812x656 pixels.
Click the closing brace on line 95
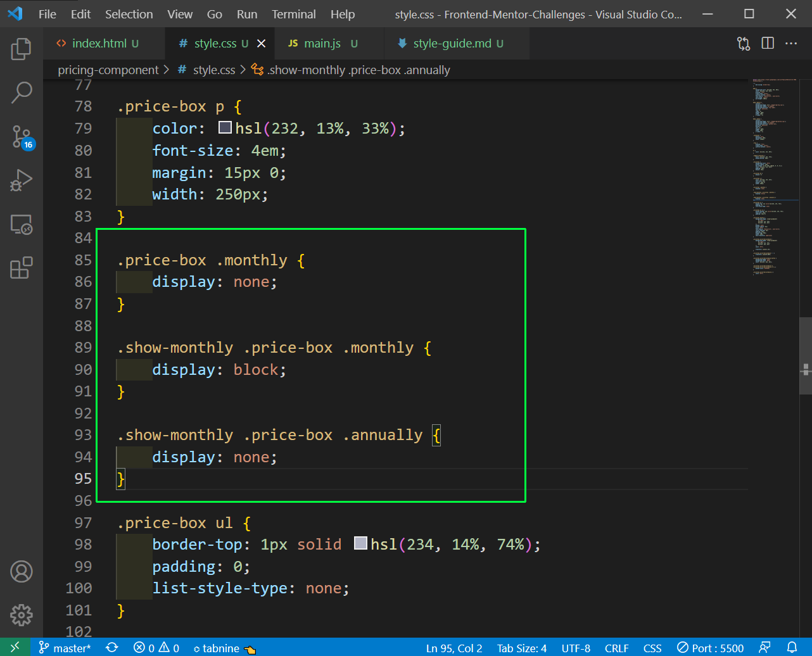[x=121, y=479]
